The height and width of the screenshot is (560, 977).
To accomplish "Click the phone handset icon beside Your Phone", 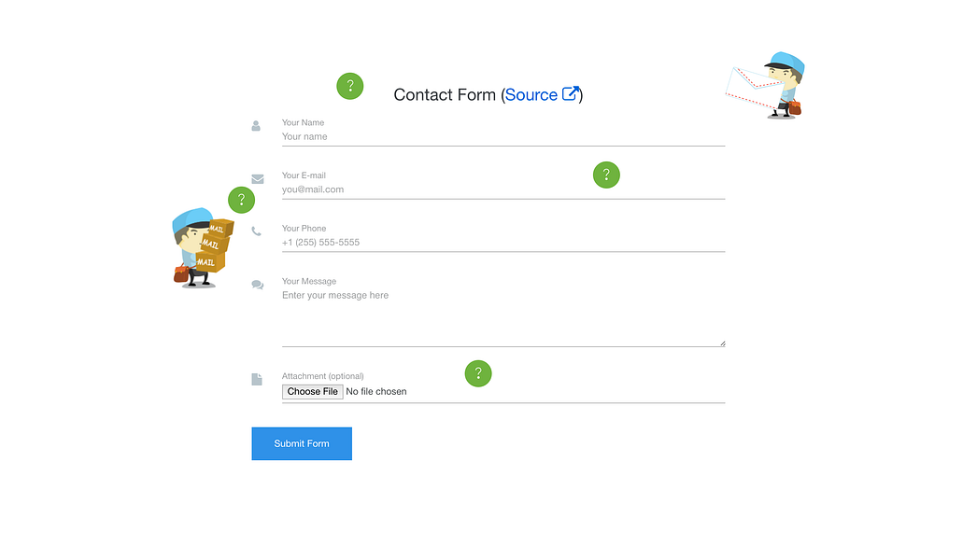I will 256,231.
